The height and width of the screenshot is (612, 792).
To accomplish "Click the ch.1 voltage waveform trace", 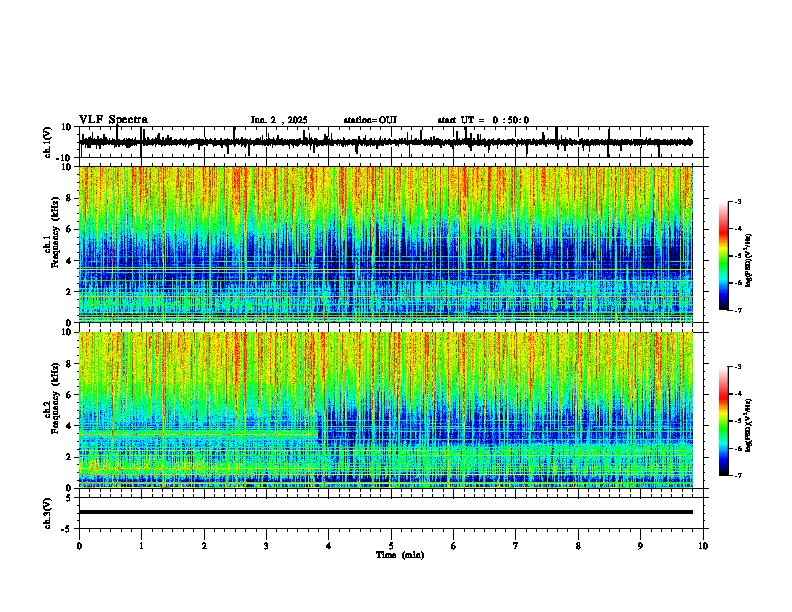I will (385, 142).
